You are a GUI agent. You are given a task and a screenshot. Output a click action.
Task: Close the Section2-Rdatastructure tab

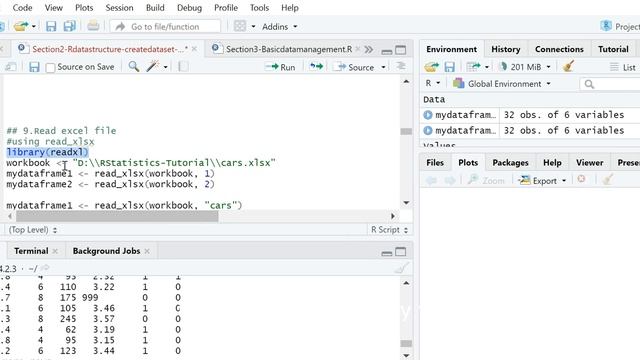click(194, 49)
